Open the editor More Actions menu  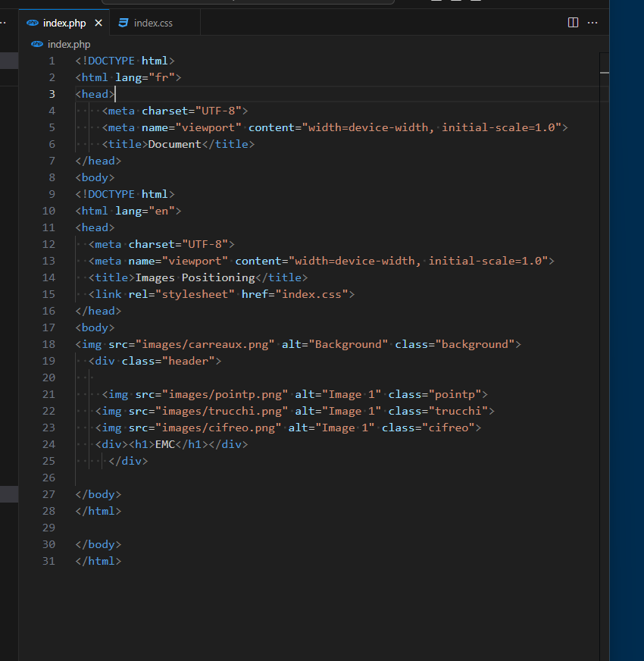click(592, 22)
